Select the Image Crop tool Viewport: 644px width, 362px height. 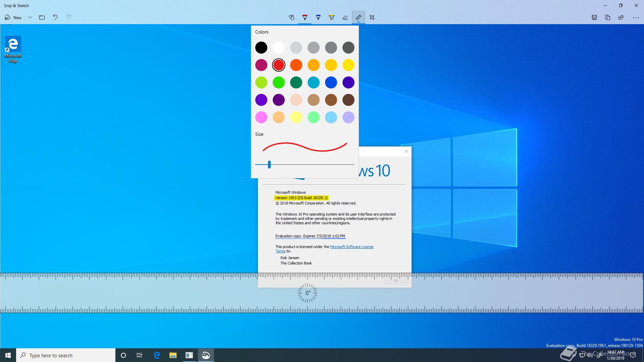372,17
